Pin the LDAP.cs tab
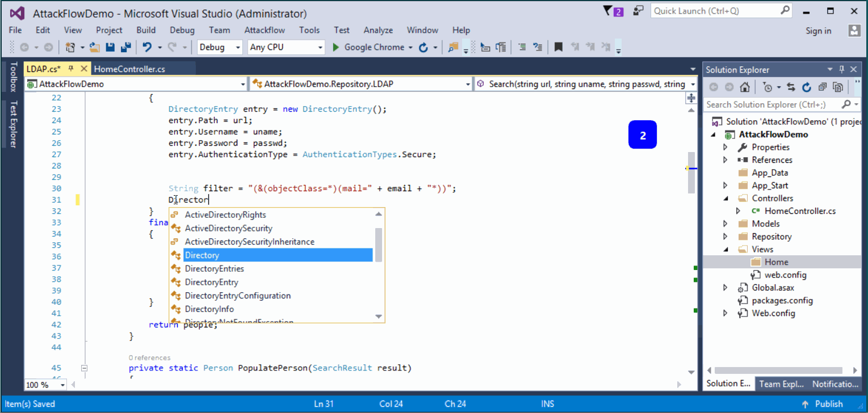The height and width of the screenshot is (413, 868). (71, 69)
